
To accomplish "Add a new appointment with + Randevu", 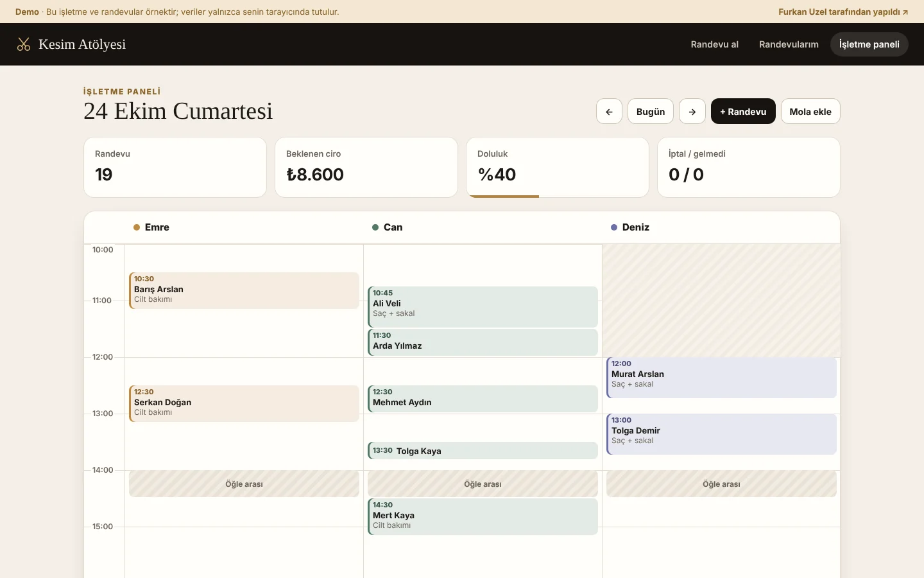I will (x=743, y=111).
